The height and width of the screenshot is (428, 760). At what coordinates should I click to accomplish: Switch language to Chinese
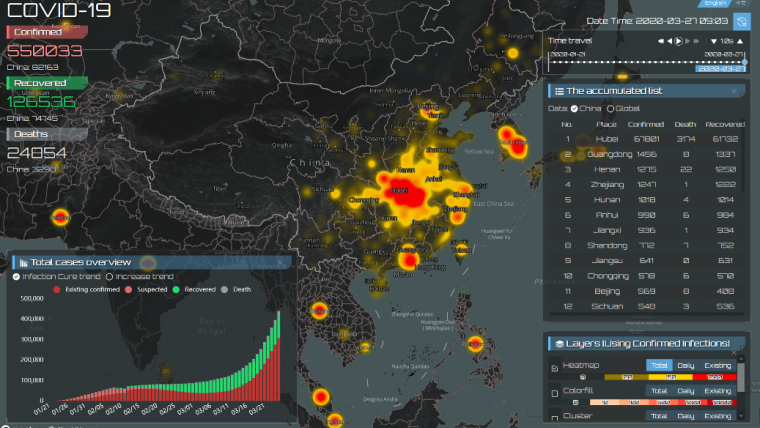pos(741,3)
